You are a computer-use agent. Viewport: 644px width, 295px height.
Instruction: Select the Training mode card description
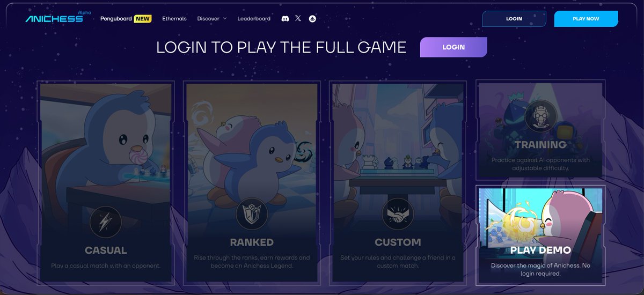pos(540,164)
